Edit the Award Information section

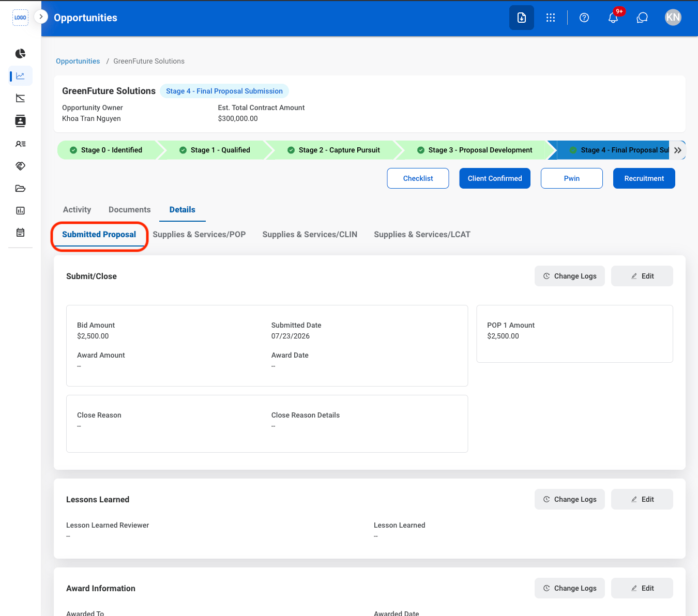point(642,588)
